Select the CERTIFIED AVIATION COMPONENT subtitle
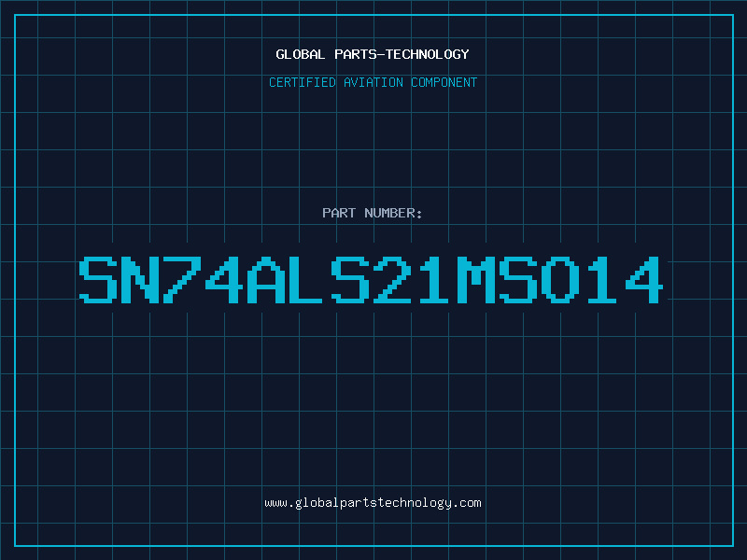The height and width of the screenshot is (560, 747). [373, 82]
